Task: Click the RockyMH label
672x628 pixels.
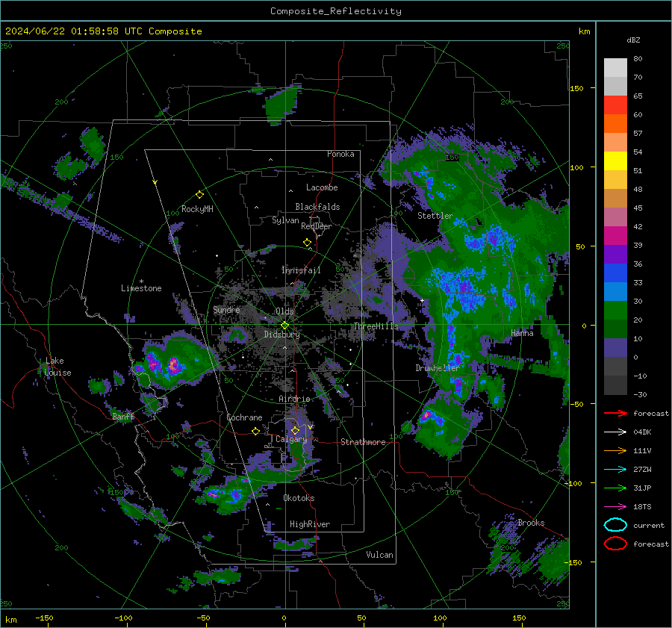Action: pos(197,209)
